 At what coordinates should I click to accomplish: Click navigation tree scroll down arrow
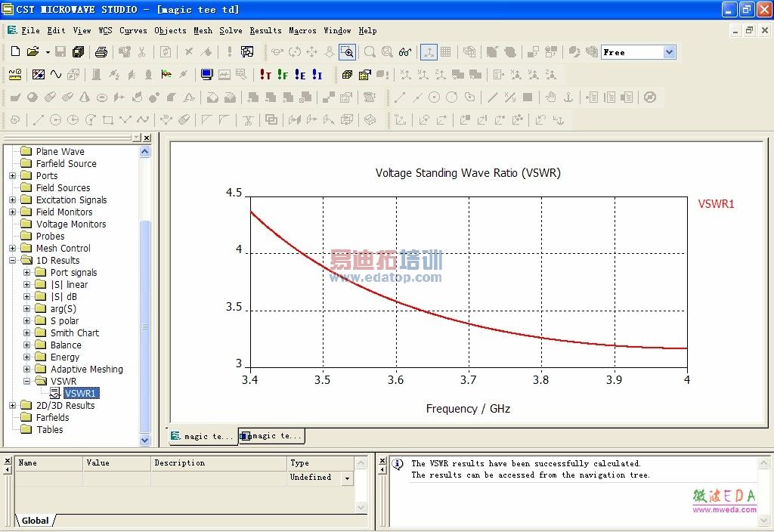pyautogui.click(x=144, y=441)
